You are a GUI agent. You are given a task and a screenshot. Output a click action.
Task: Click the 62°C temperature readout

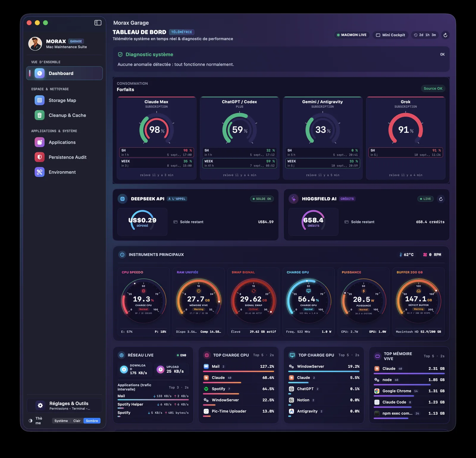click(406, 255)
